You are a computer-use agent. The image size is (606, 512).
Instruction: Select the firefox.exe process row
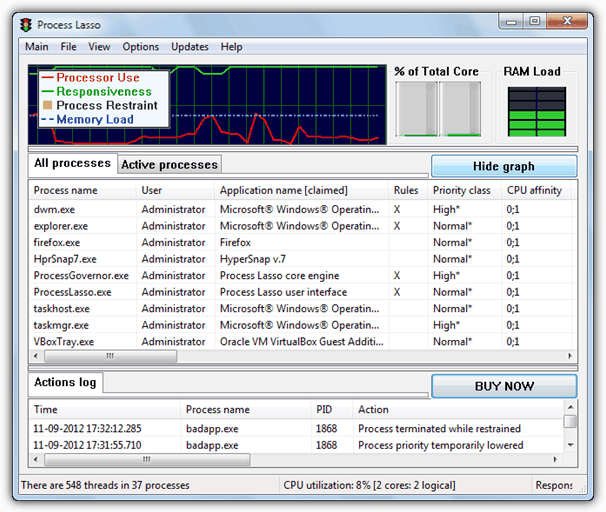(x=56, y=242)
